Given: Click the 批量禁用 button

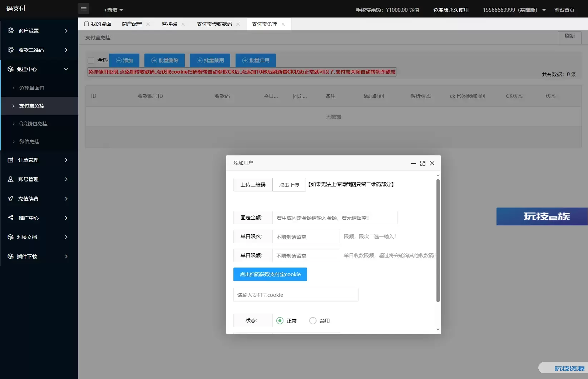Looking at the screenshot, I should (210, 60).
